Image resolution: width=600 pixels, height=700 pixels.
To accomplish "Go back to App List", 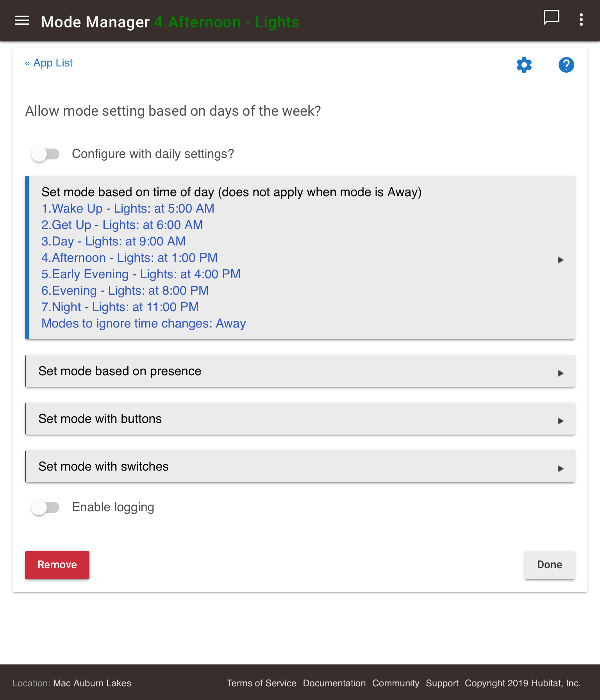I will (49, 63).
